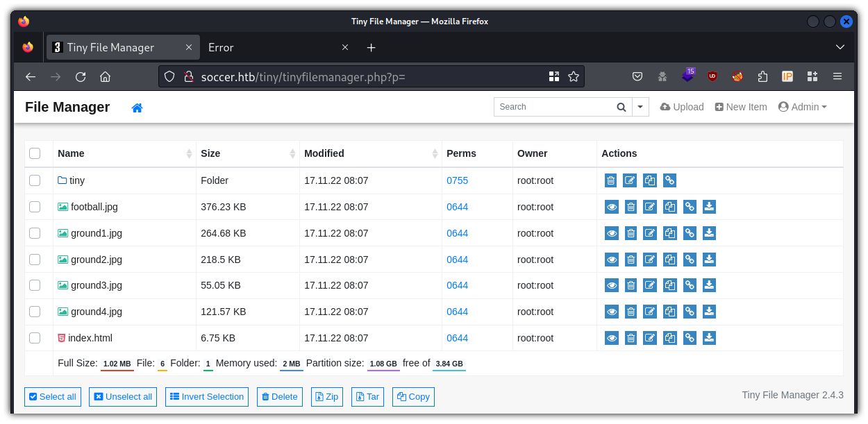Copy ground3.jpg using the copy icon
Viewport: 868px width, 424px height.
click(x=669, y=285)
